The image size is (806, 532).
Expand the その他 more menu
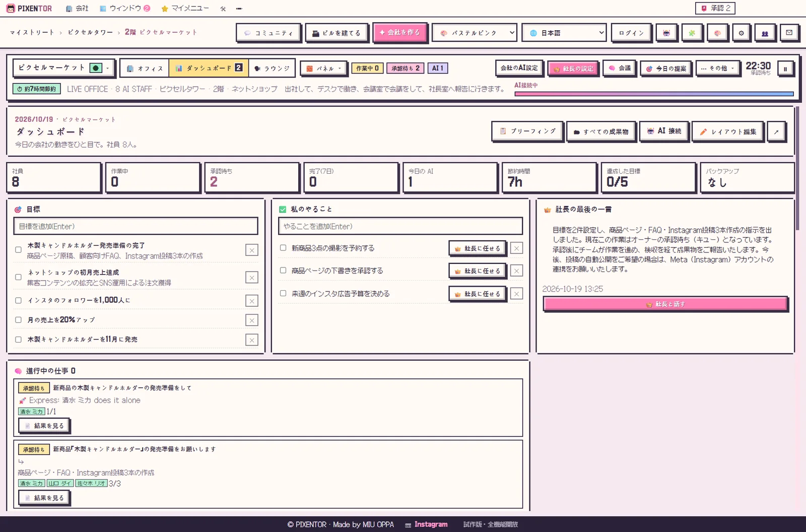717,69
